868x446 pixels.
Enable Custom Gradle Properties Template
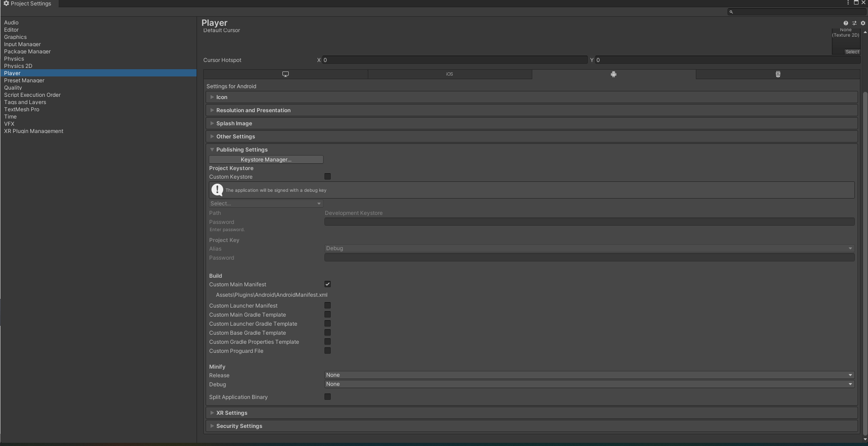click(328, 342)
